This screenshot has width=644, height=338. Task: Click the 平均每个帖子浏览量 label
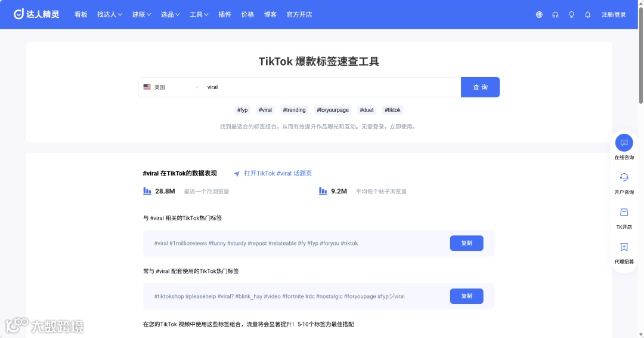[381, 192]
